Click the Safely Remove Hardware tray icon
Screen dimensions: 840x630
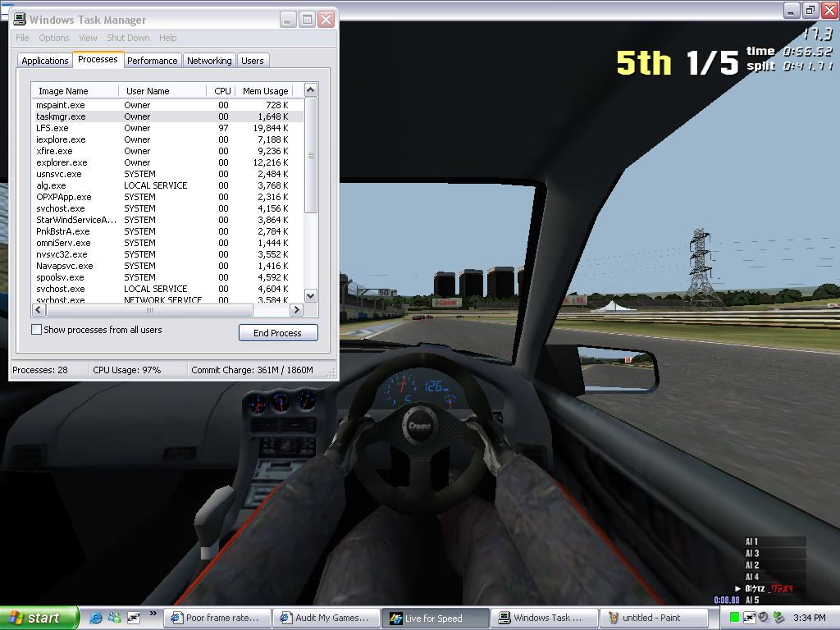(778, 618)
